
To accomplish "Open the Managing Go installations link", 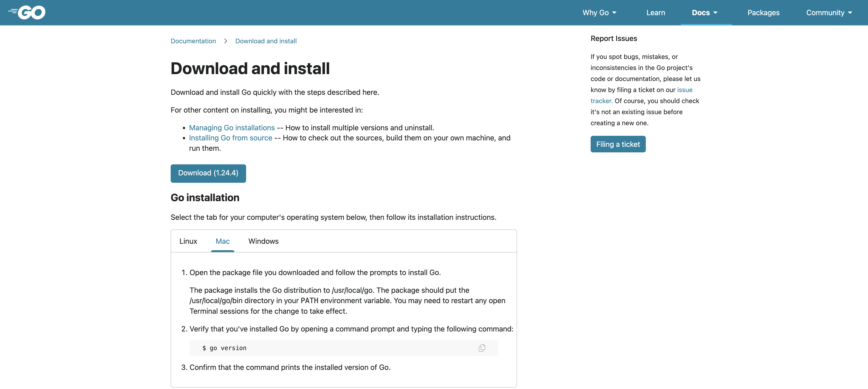I will [232, 128].
